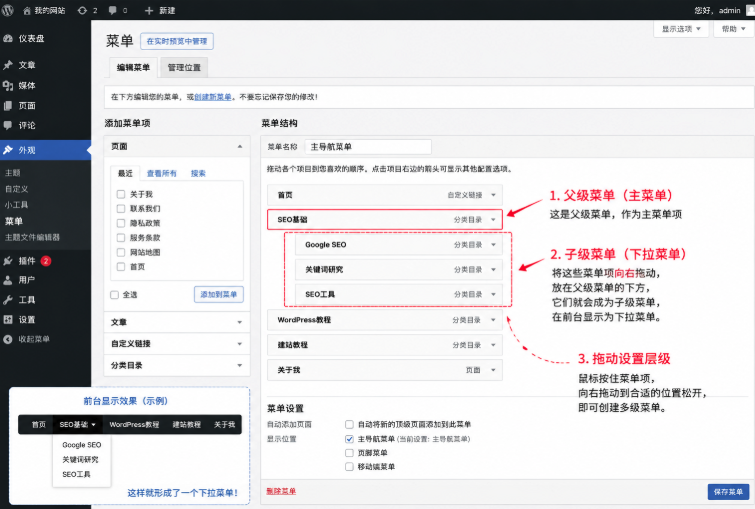Expand the Google SEO menu item arrow
The height and width of the screenshot is (509, 755).
click(x=494, y=245)
